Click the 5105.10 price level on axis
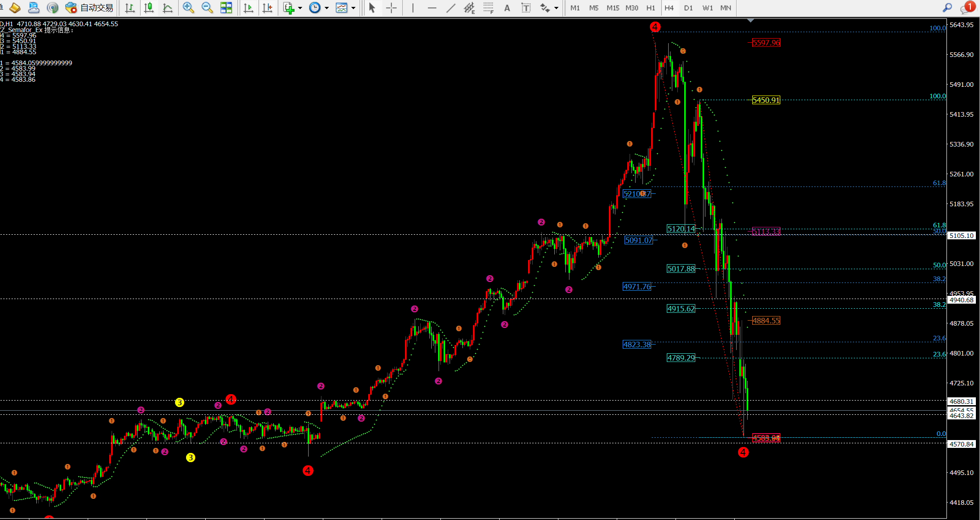980x520 pixels. tap(962, 236)
